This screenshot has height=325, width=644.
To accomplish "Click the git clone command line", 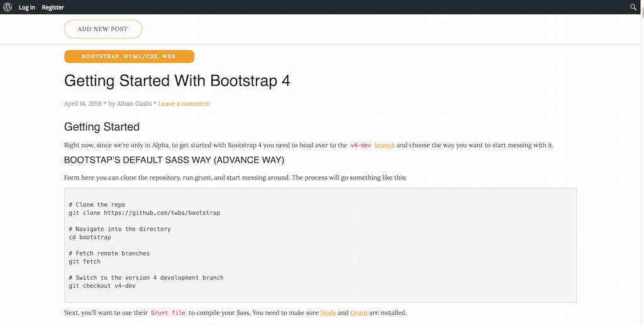I will click(x=145, y=213).
